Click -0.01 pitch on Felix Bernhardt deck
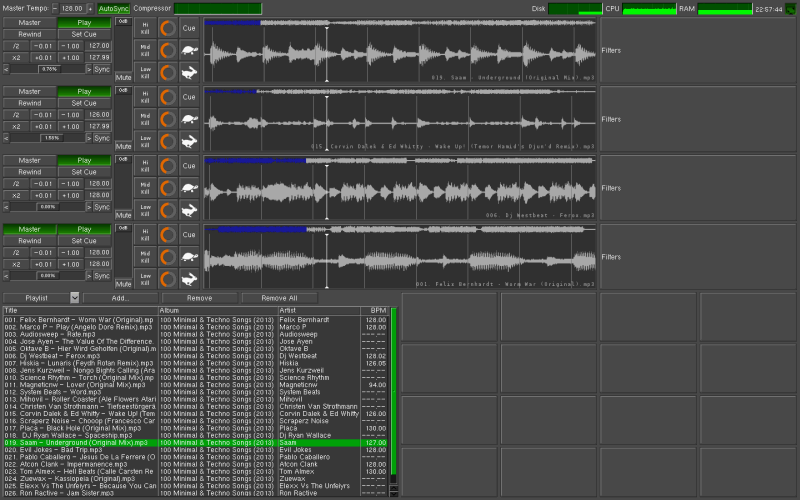 [43, 253]
